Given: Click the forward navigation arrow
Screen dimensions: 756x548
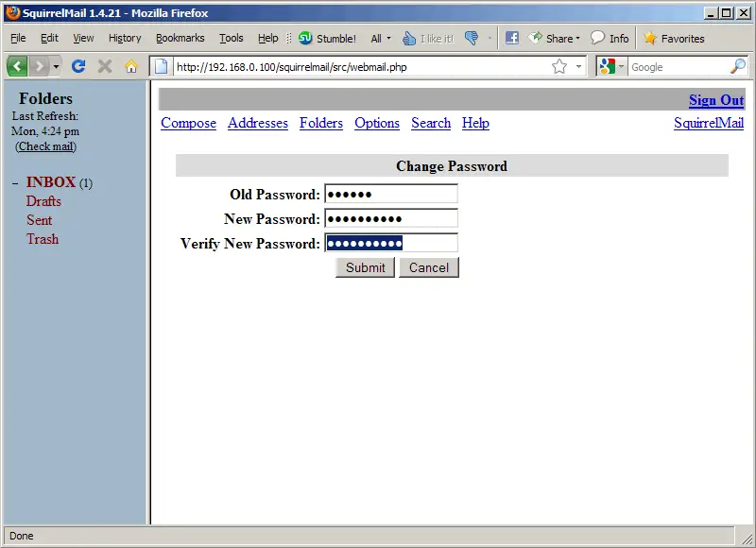Looking at the screenshot, I should pos(40,66).
